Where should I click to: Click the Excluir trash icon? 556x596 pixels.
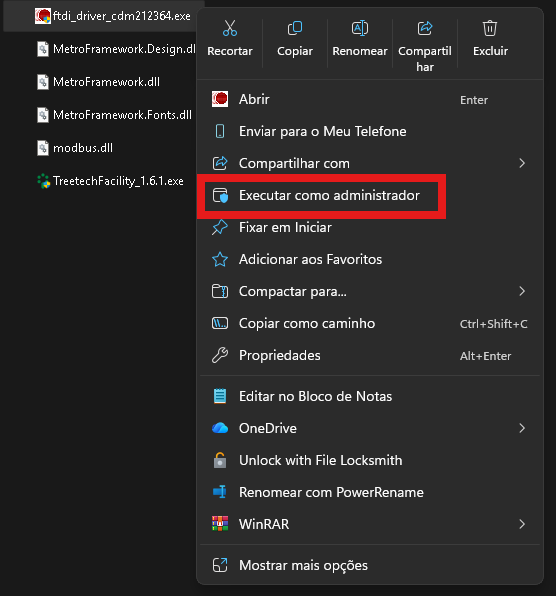pyautogui.click(x=490, y=28)
